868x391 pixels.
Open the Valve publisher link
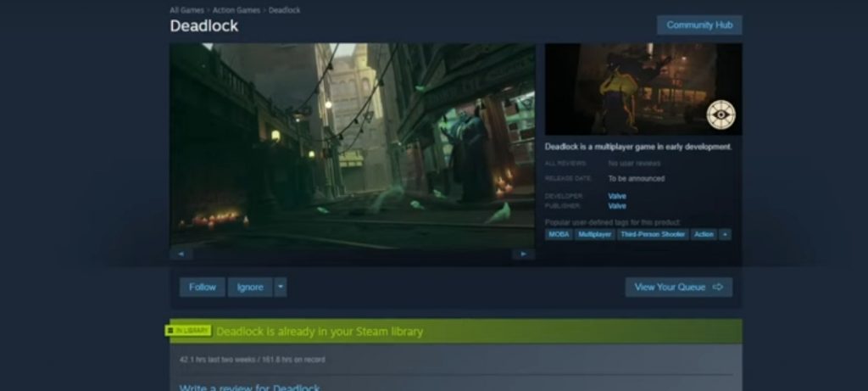(x=617, y=206)
